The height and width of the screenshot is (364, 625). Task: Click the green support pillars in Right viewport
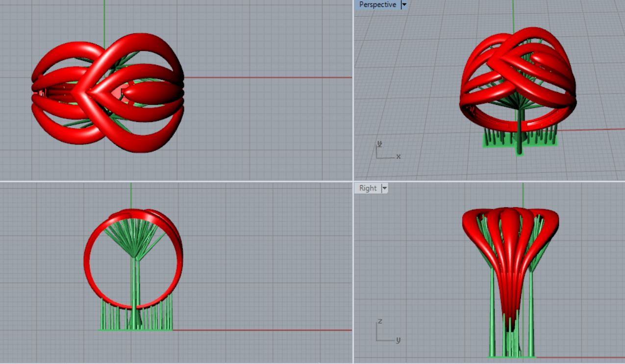click(493, 314)
